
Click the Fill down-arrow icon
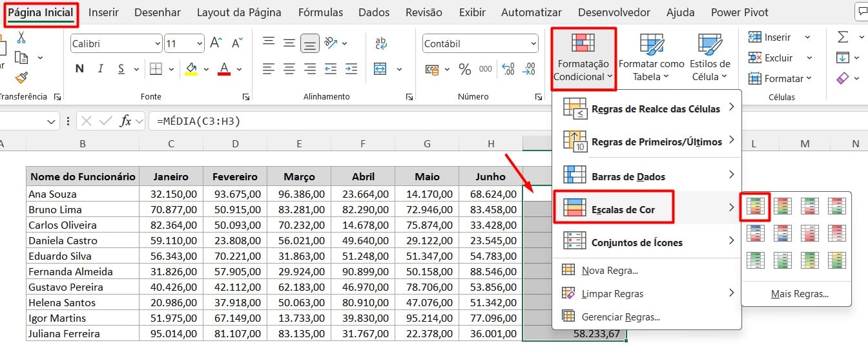pyautogui.click(x=843, y=57)
